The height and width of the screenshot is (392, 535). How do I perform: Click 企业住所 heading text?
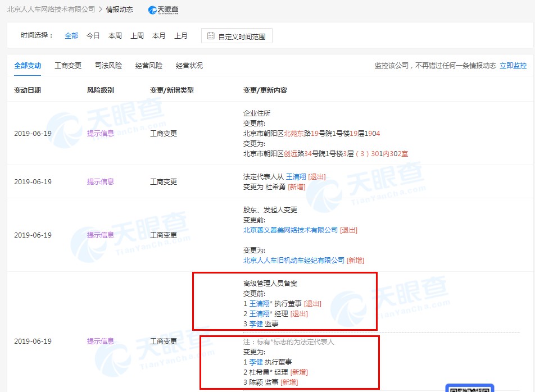click(x=257, y=113)
